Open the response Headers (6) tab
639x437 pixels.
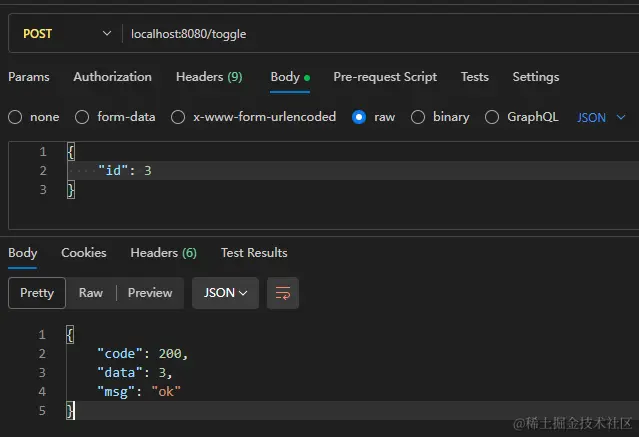(x=163, y=253)
